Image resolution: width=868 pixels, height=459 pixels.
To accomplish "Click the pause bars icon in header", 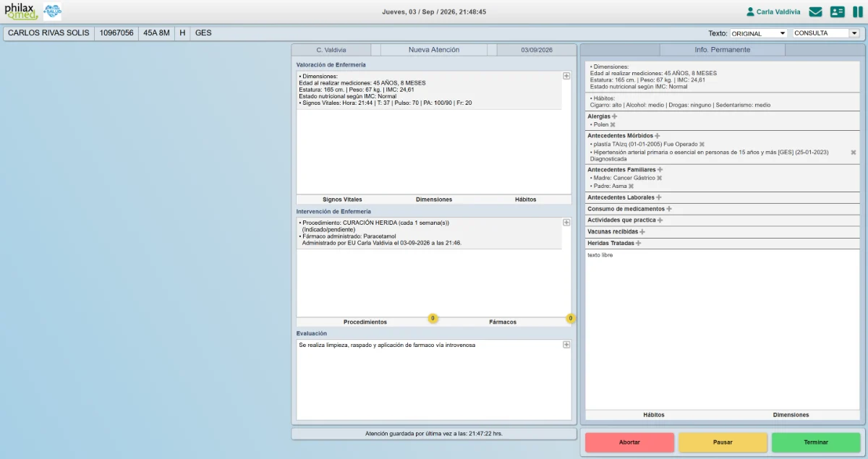I will pos(858,12).
